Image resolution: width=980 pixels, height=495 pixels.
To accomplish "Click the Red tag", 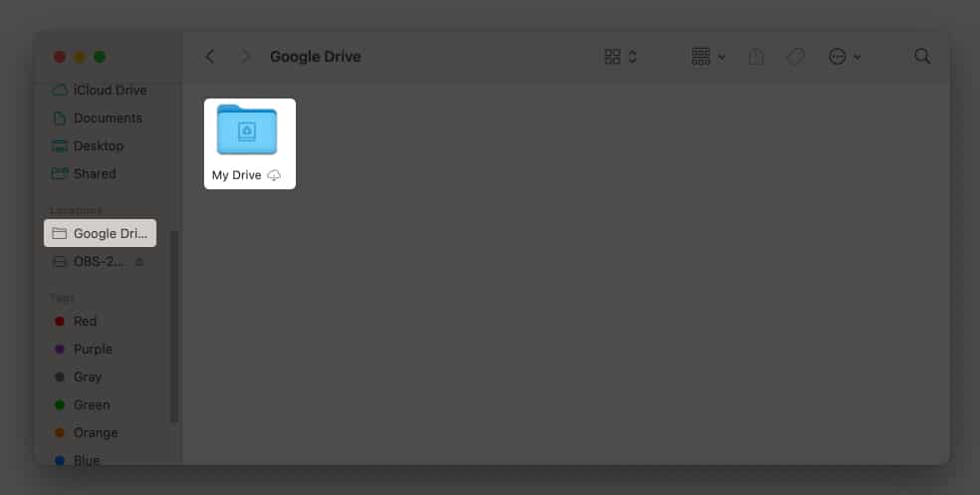I will point(75,322).
